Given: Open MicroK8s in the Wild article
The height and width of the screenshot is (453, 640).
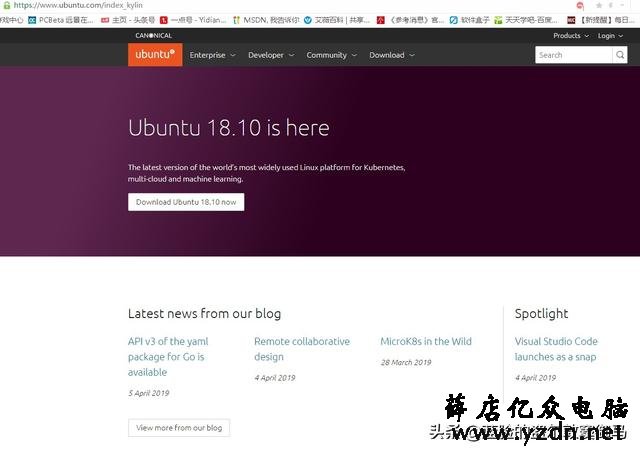Looking at the screenshot, I should click(426, 341).
